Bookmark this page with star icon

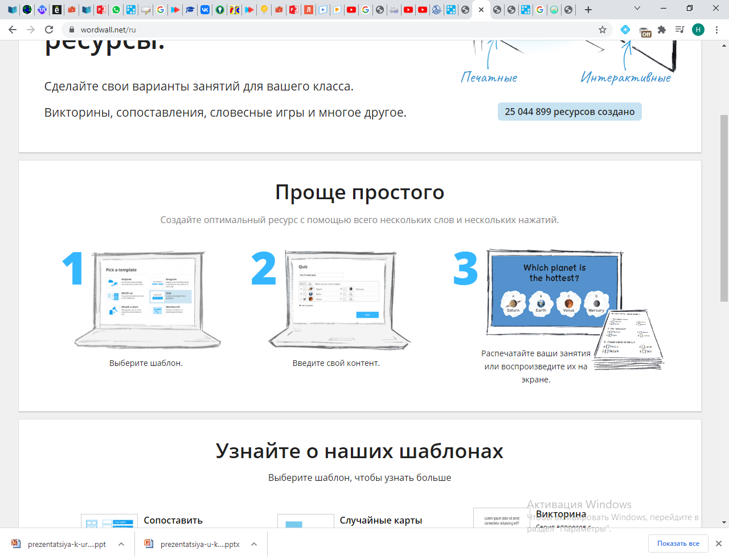(603, 30)
